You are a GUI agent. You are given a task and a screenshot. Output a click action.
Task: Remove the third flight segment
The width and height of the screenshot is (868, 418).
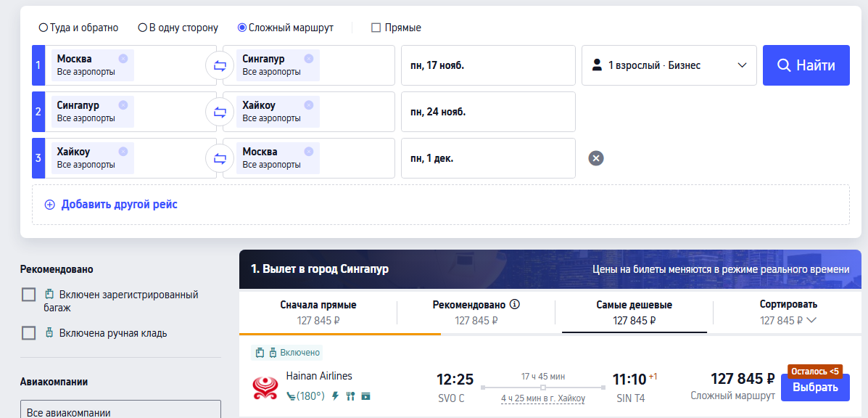coord(596,158)
